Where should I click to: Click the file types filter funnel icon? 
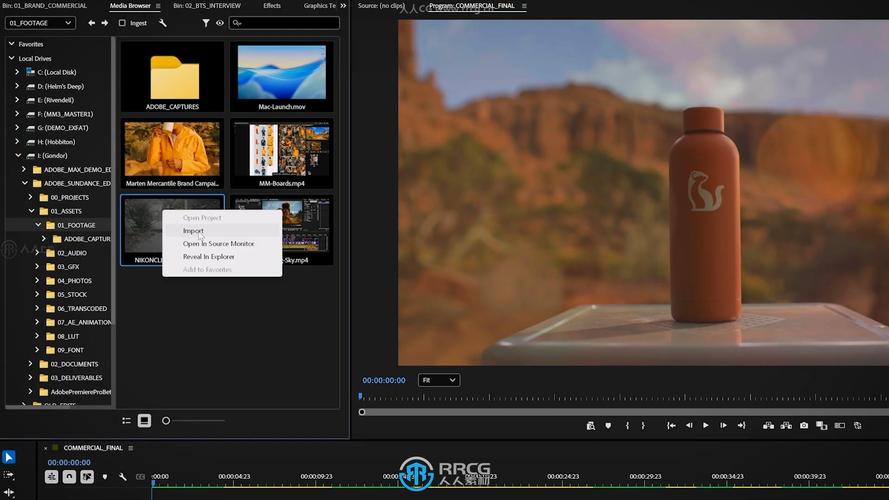tap(206, 23)
